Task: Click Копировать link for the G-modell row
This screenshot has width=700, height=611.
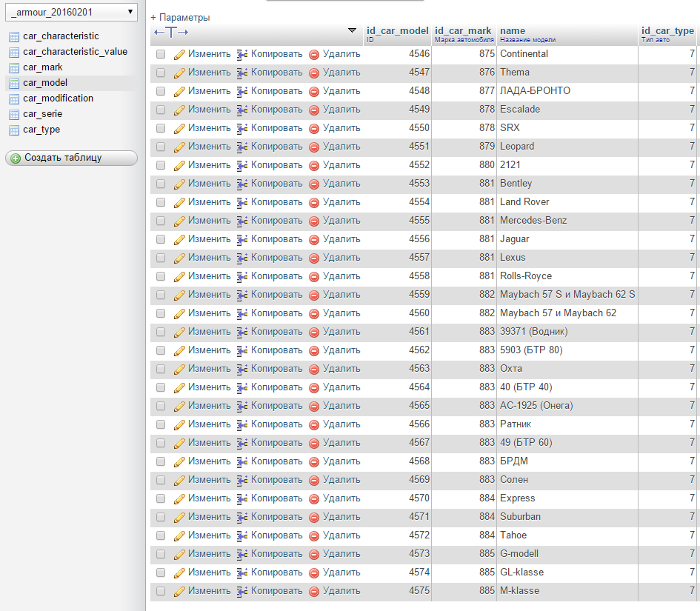Action: click(x=276, y=554)
